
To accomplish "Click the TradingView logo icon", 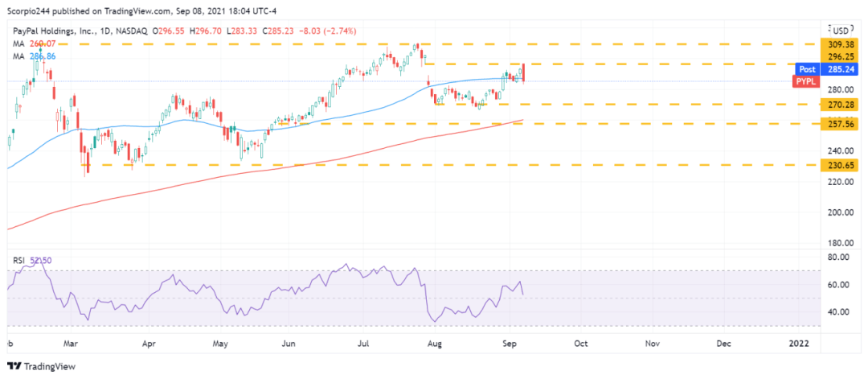I will pyautogui.click(x=14, y=366).
